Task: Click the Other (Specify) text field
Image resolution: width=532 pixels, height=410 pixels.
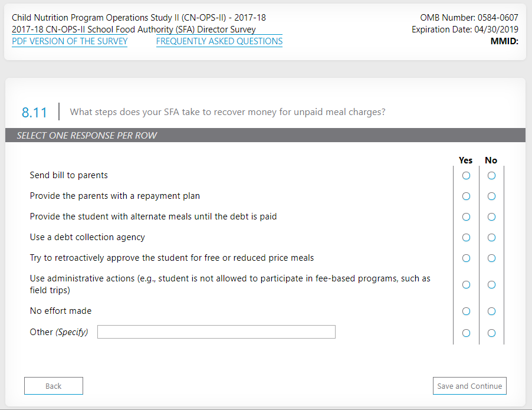Action: 216,332
